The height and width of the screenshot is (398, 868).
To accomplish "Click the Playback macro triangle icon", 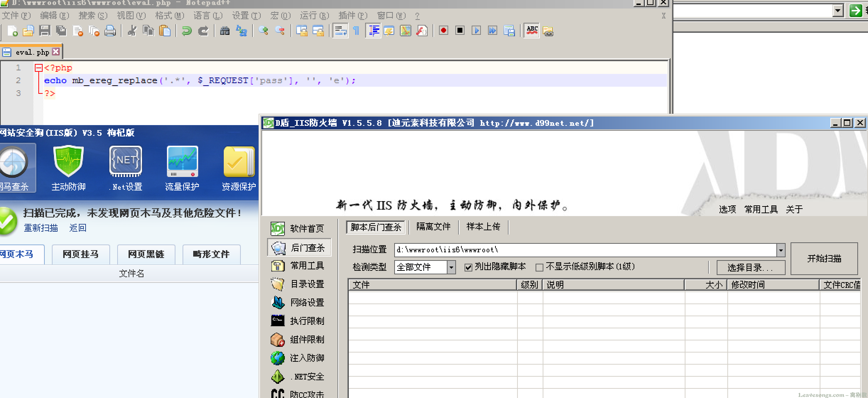I will (x=476, y=31).
